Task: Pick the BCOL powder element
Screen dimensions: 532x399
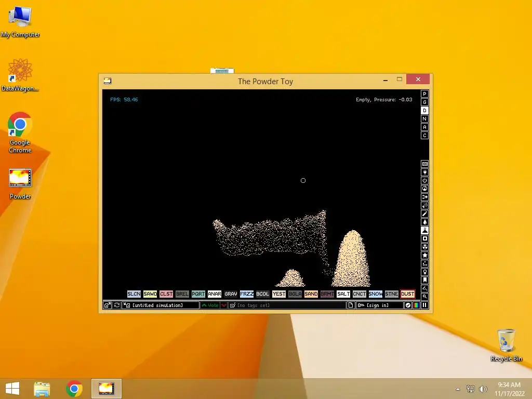Action: [x=262, y=294]
